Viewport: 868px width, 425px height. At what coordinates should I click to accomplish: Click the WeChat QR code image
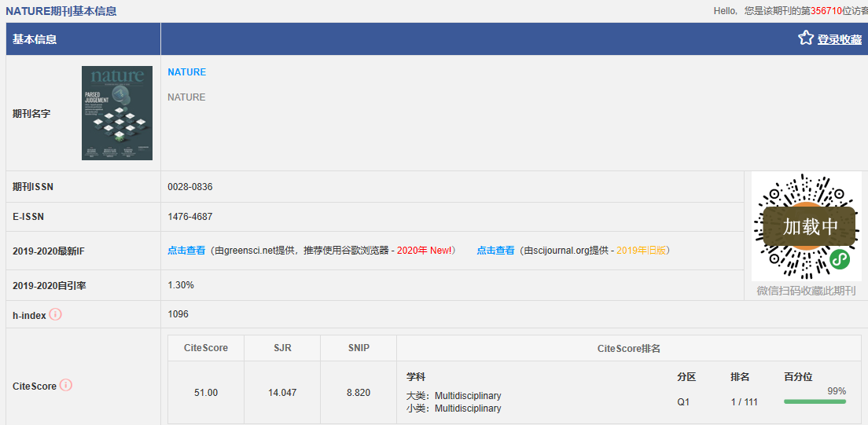[806, 226]
